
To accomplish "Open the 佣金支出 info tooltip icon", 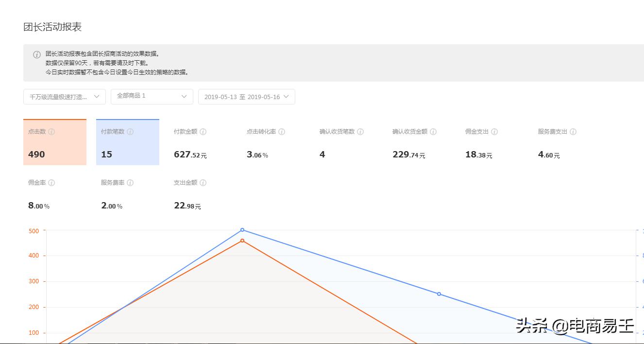I will click(x=495, y=132).
